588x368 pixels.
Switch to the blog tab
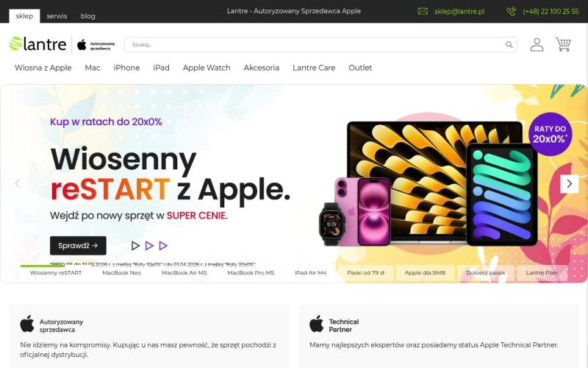click(x=87, y=16)
